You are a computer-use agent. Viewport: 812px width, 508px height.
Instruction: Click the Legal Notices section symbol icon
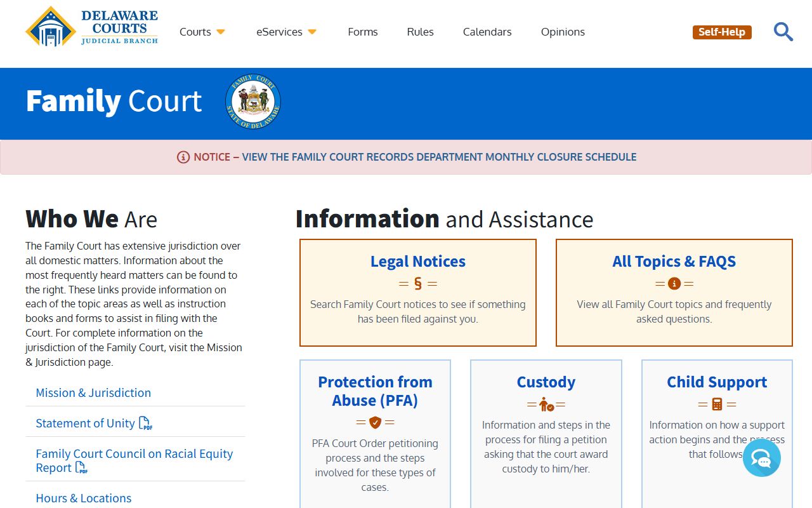(x=418, y=283)
